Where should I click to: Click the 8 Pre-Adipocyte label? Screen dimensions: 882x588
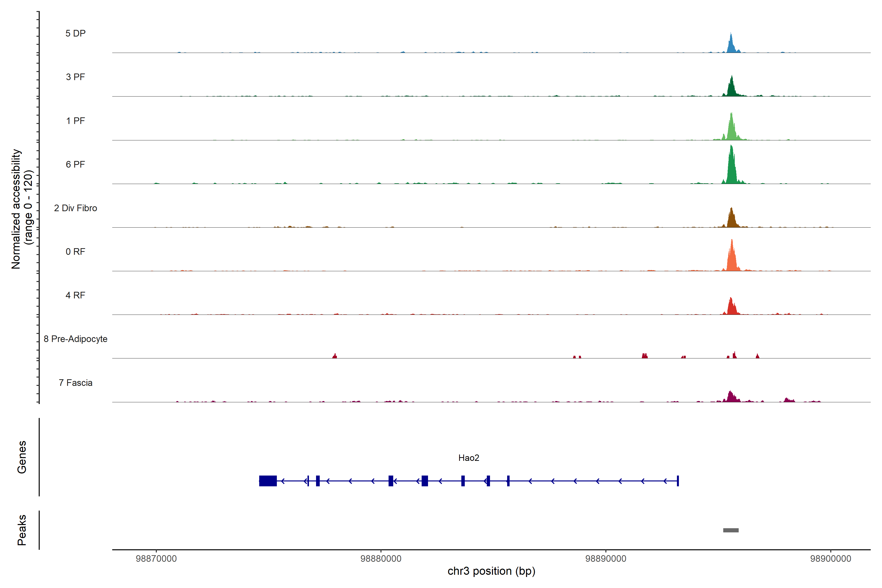(x=75, y=339)
